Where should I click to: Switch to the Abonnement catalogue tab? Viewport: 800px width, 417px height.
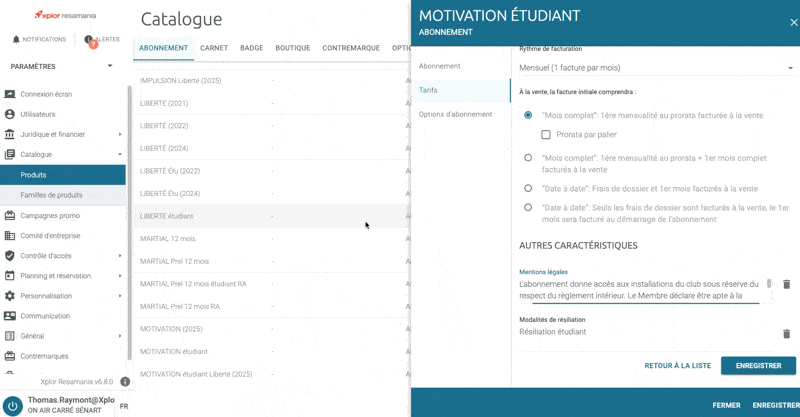[163, 48]
